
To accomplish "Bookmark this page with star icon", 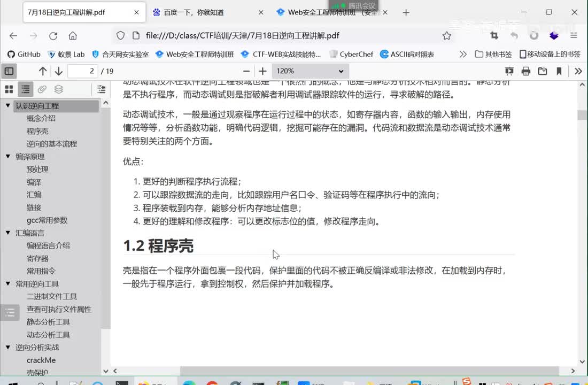I will pos(447,36).
